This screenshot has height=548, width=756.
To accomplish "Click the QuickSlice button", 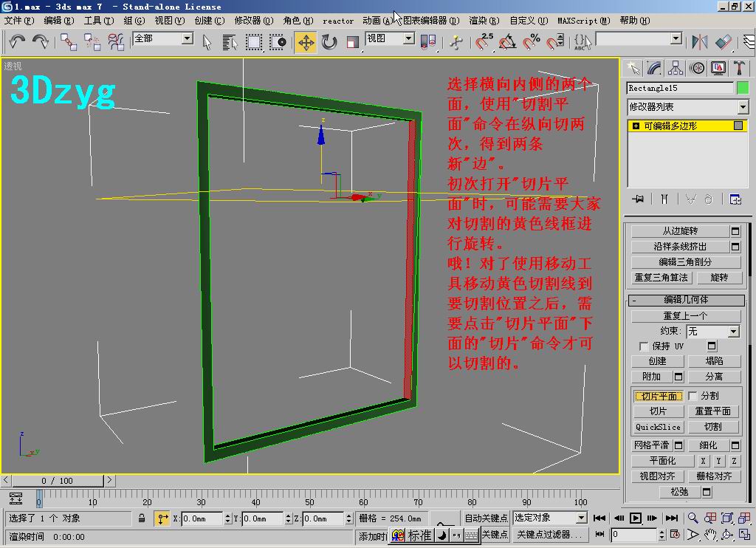I will pos(657,427).
